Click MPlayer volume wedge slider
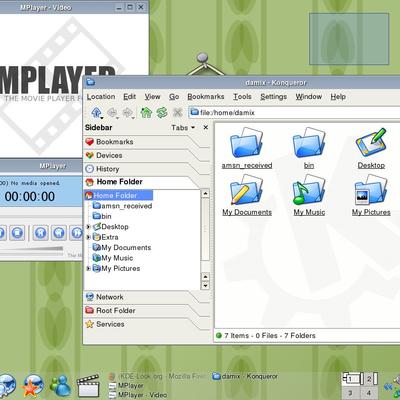 [32, 249]
